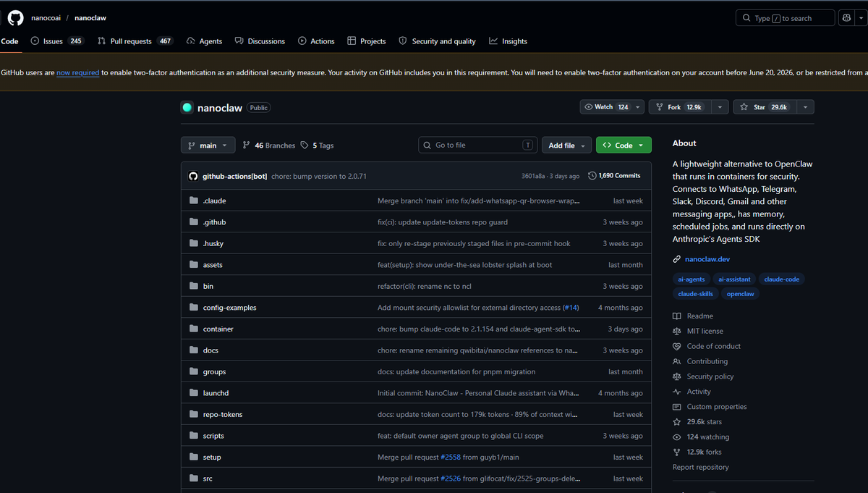Open the assets folder icon

tap(194, 265)
